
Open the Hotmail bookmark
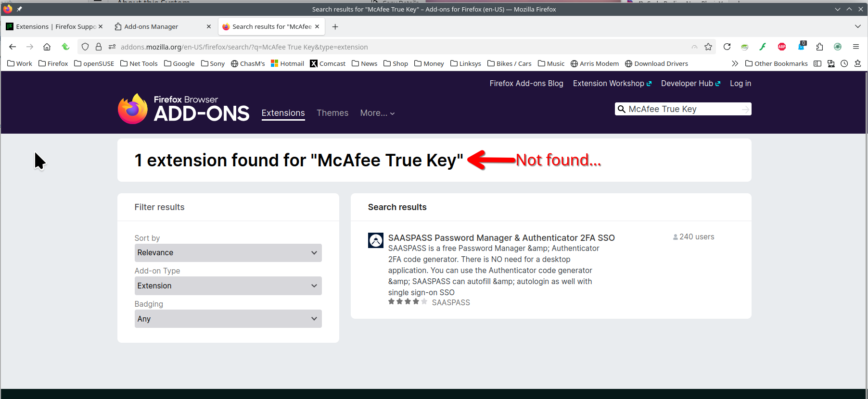[x=288, y=63]
